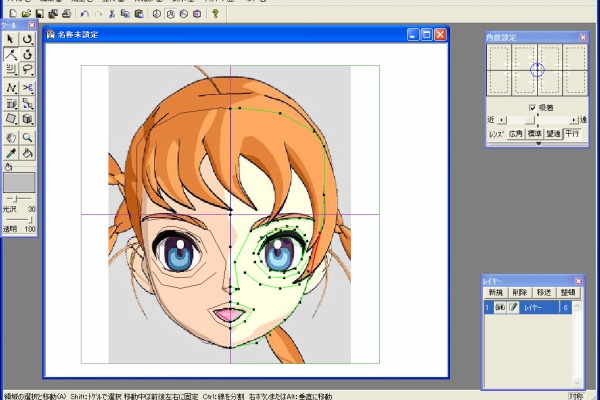Click the 削除 delete layer button

pyautogui.click(x=519, y=293)
